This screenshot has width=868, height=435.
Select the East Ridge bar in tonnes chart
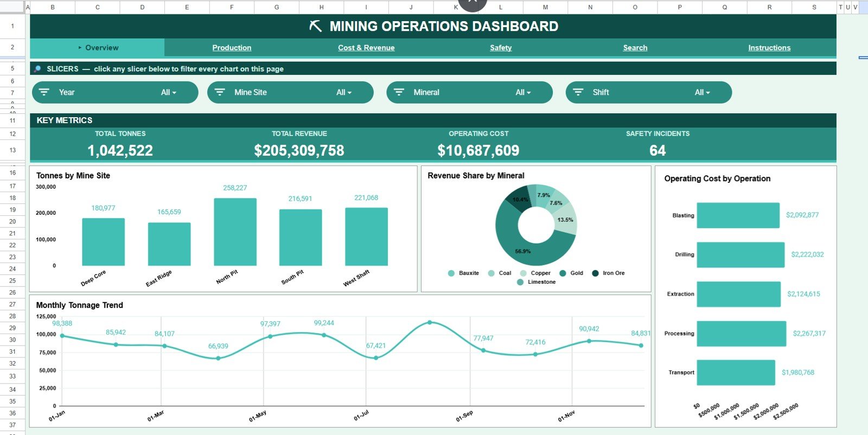(169, 244)
